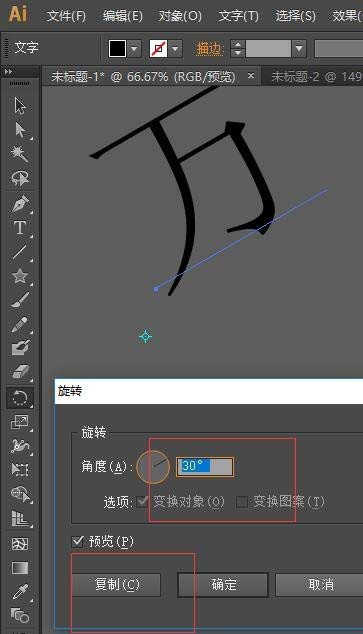
Task: Open the 文字(T) menu
Action: [238, 16]
